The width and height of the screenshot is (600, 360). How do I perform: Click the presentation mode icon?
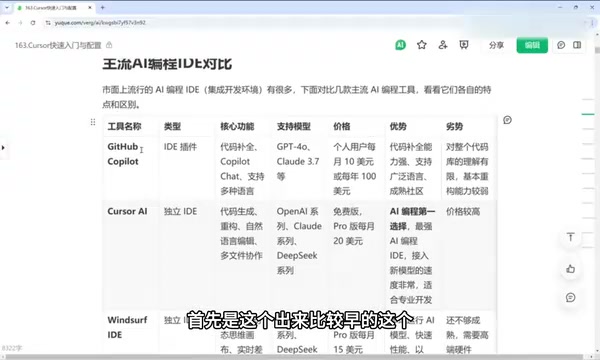464,45
